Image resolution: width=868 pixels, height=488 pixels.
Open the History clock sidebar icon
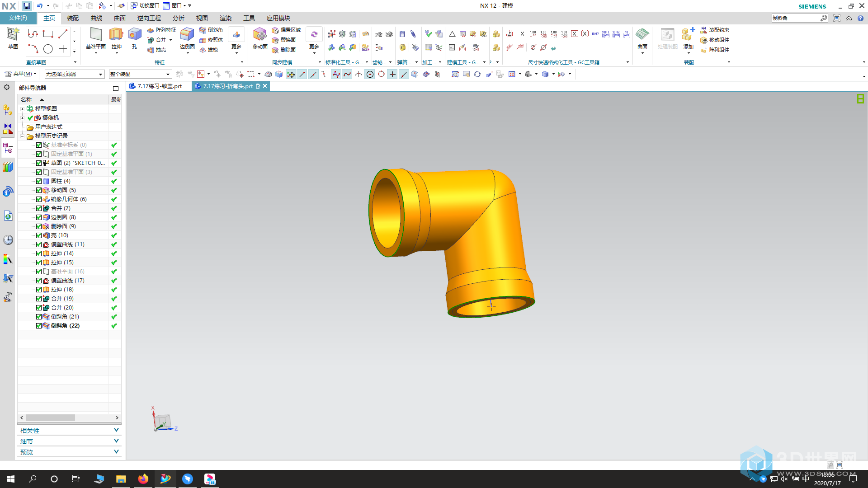pyautogui.click(x=8, y=239)
